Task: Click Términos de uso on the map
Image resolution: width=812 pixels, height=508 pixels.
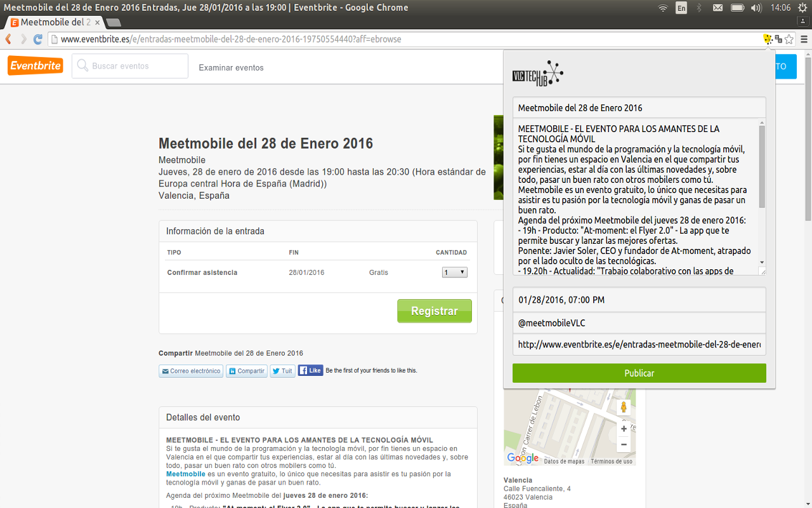Action: tap(612, 462)
